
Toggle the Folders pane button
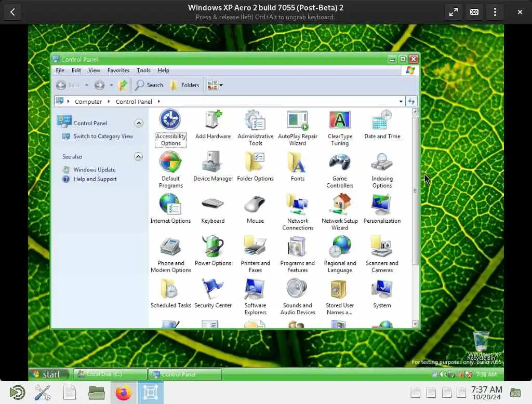pos(184,85)
